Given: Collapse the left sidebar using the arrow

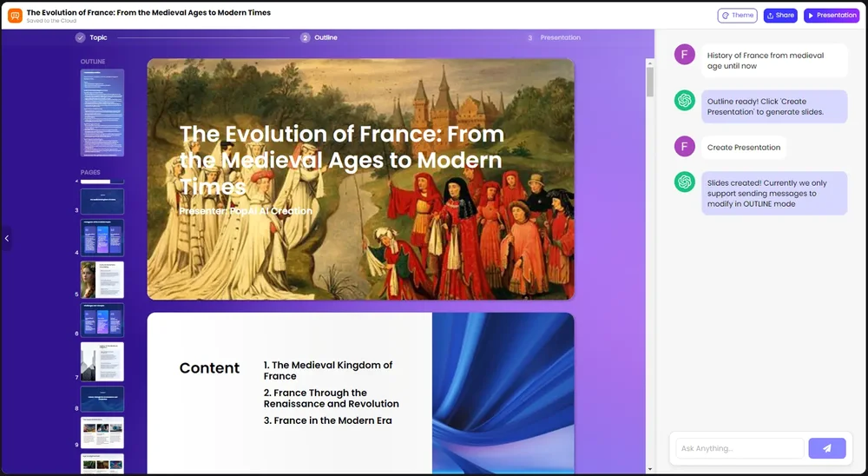Looking at the screenshot, I should click(6, 238).
